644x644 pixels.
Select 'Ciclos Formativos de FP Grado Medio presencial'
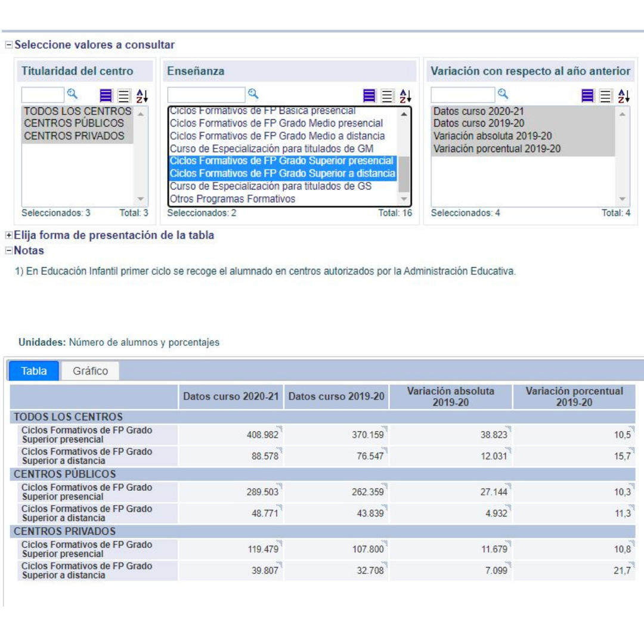click(x=283, y=123)
